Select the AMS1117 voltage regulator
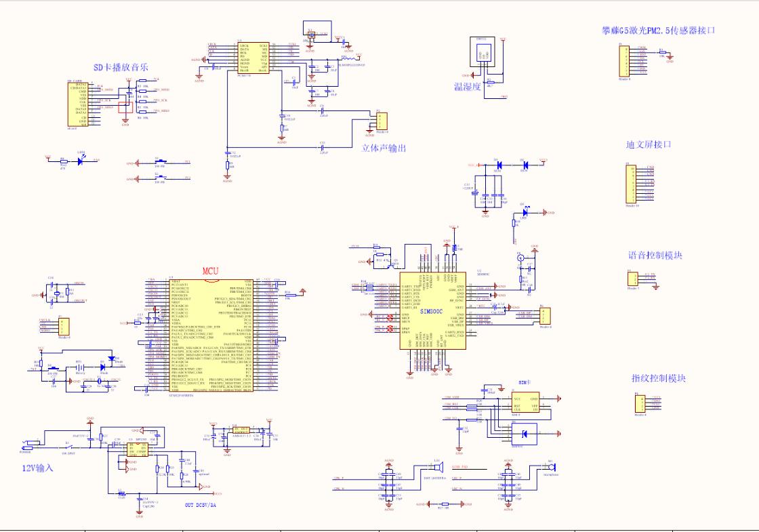Image resolution: width=759 pixels, height=532 pixels. 241,430
